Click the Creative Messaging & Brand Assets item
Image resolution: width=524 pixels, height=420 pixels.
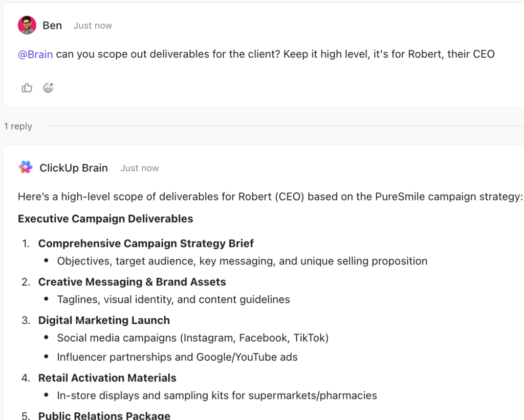pos(132,281)
